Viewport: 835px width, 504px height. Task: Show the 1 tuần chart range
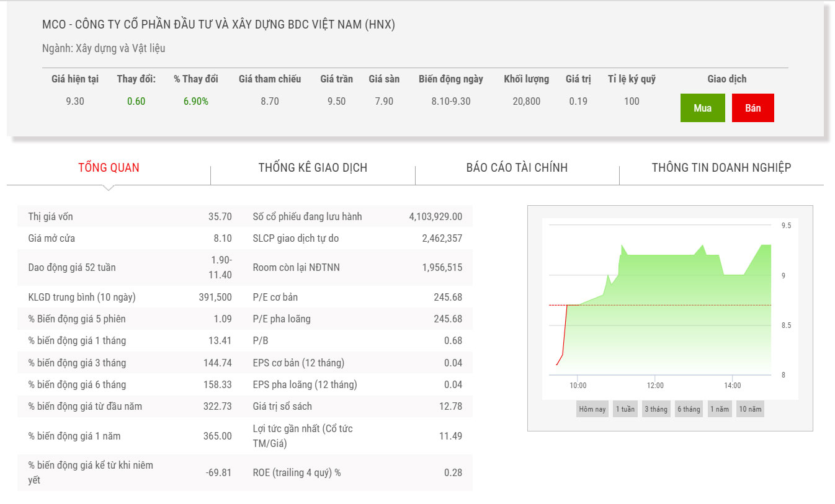625,409
